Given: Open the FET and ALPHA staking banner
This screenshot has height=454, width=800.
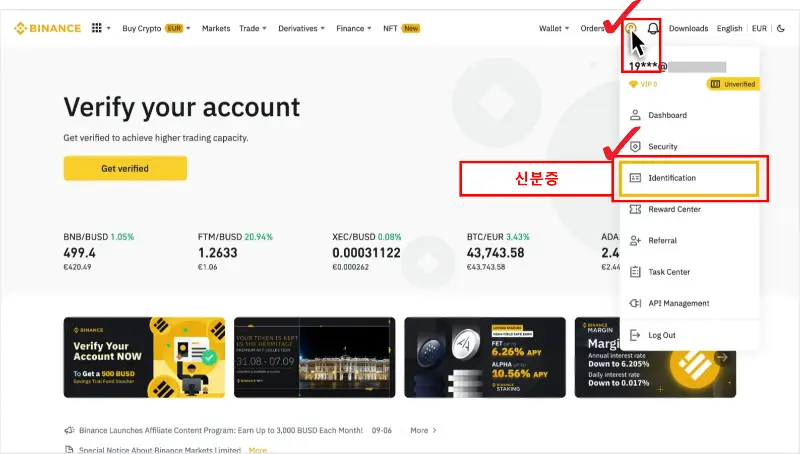Looking at the screenshot, I should click(x=485, y=358).
